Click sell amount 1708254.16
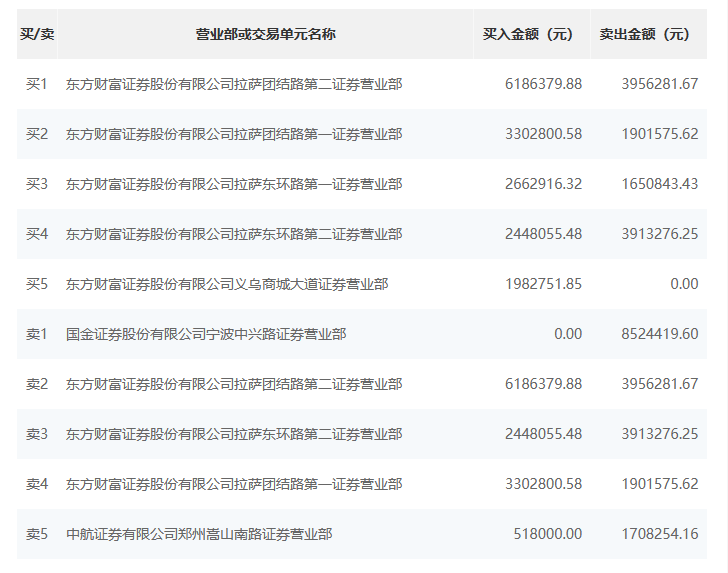This screenshot has height=573, width=728. 660,534
